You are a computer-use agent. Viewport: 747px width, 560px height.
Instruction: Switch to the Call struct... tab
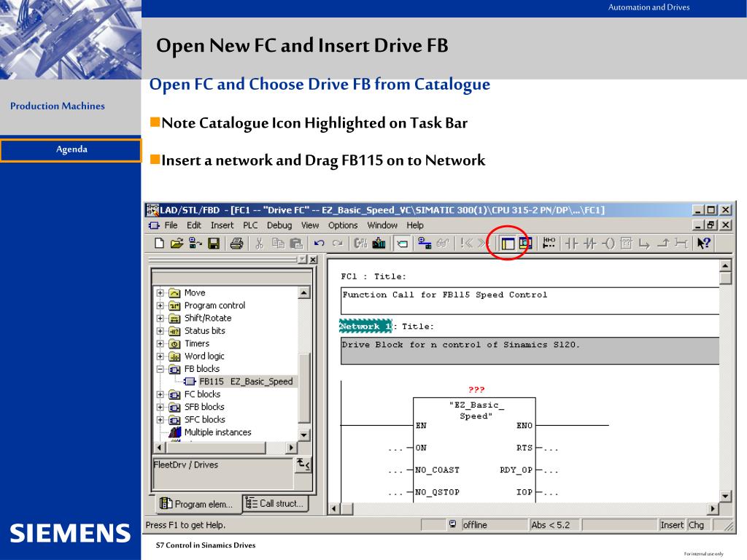[x=275, y=503]
